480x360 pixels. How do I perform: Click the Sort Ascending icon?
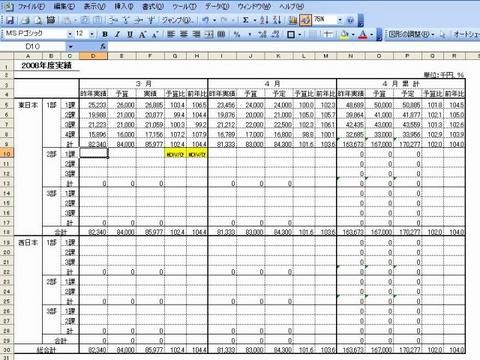pyautogui.click(x=264, y=20)
